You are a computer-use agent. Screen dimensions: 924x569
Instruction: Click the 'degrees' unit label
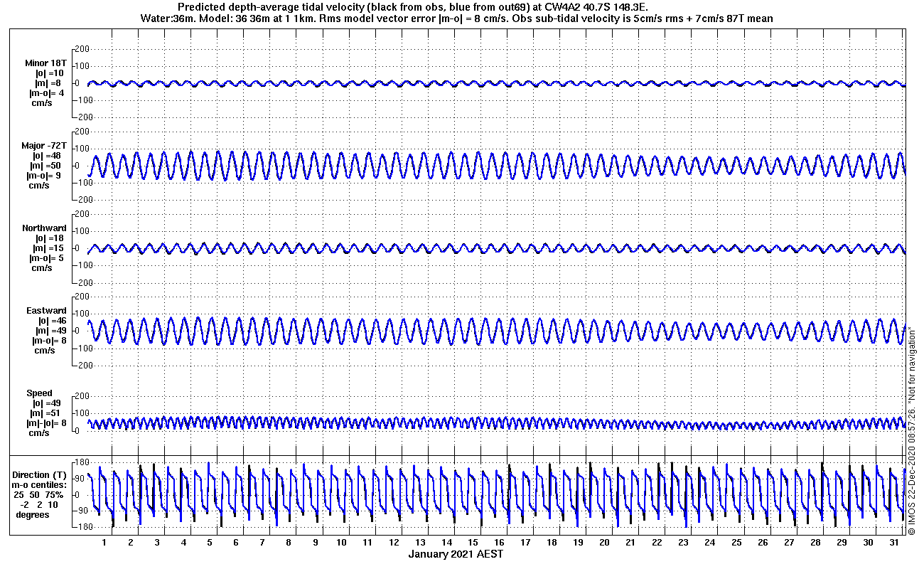tap(33, 515)
